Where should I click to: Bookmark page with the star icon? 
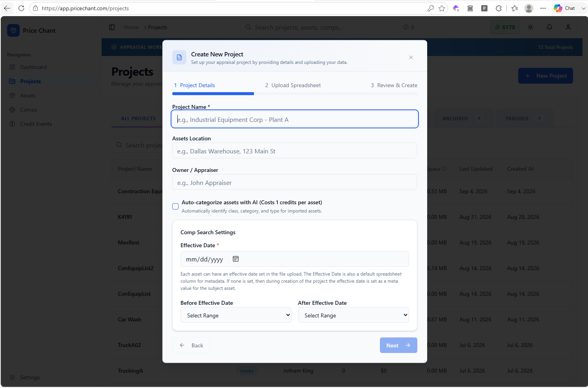pos(442,8)
